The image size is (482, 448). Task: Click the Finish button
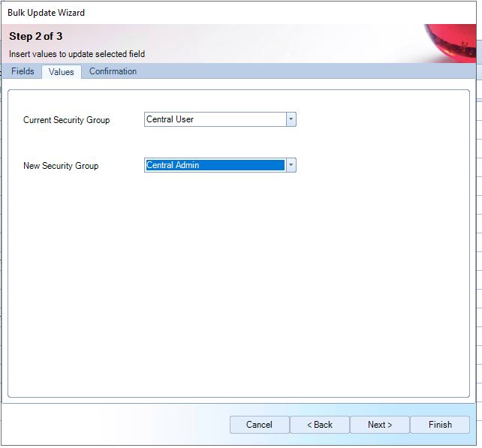[440, 425]
